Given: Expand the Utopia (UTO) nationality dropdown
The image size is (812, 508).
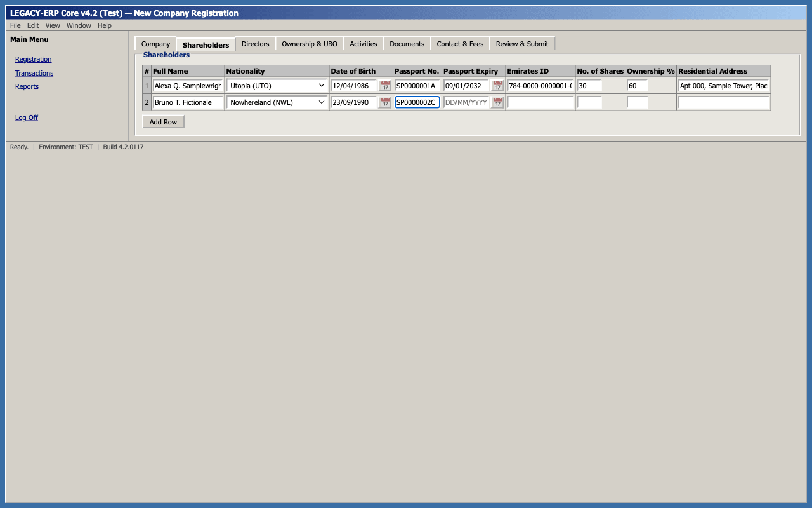Looking at the screenshot, I should pyautogui.click(x=277, y=86).
